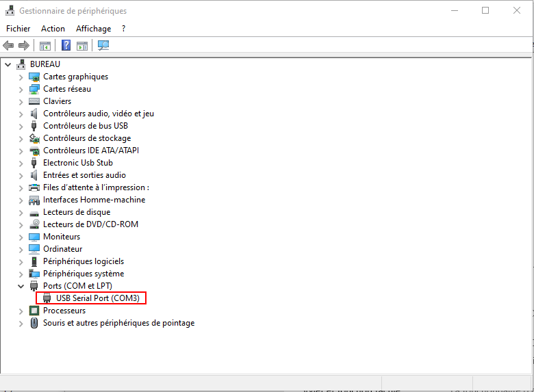534x392 pixels.
Task: Collapse the Ports (COM et LPT) category
Action: [21, 286]
